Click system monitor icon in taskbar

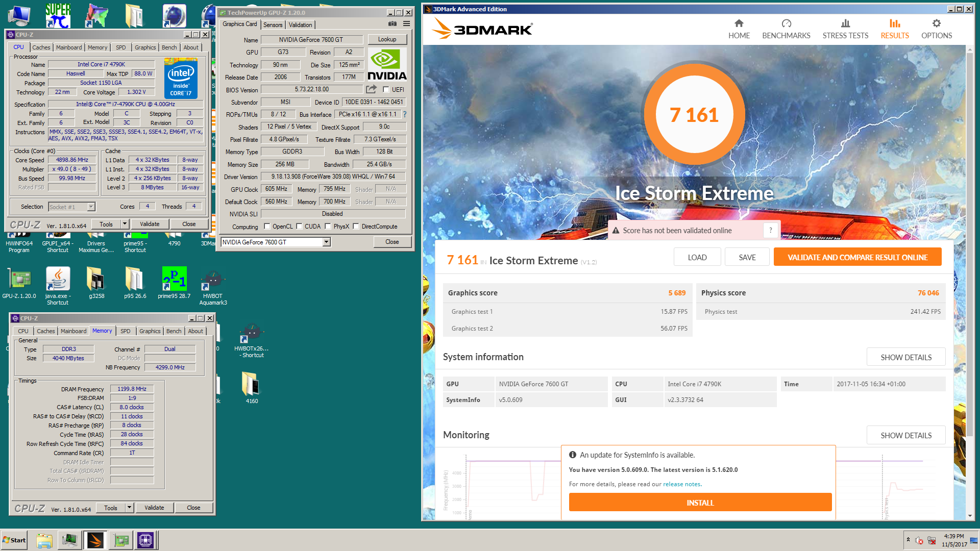click(69, 540)
